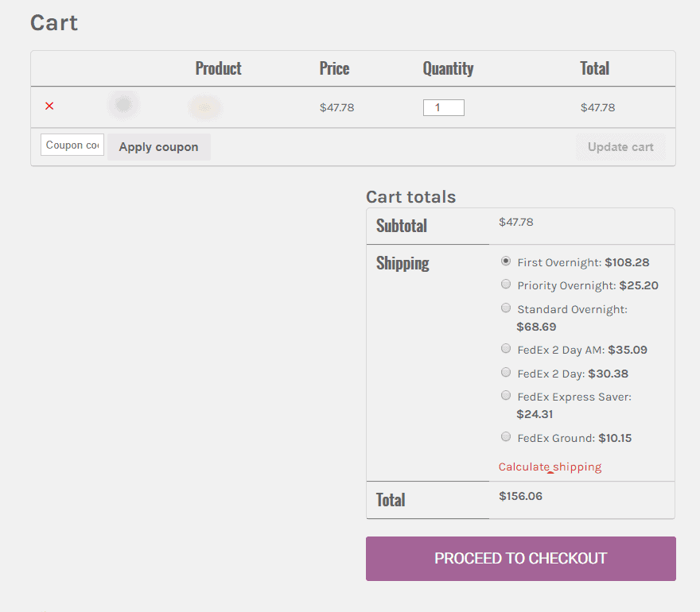Click the order total $156.06
Viewport: 700px width, 612px height.
tap(520, 496)
